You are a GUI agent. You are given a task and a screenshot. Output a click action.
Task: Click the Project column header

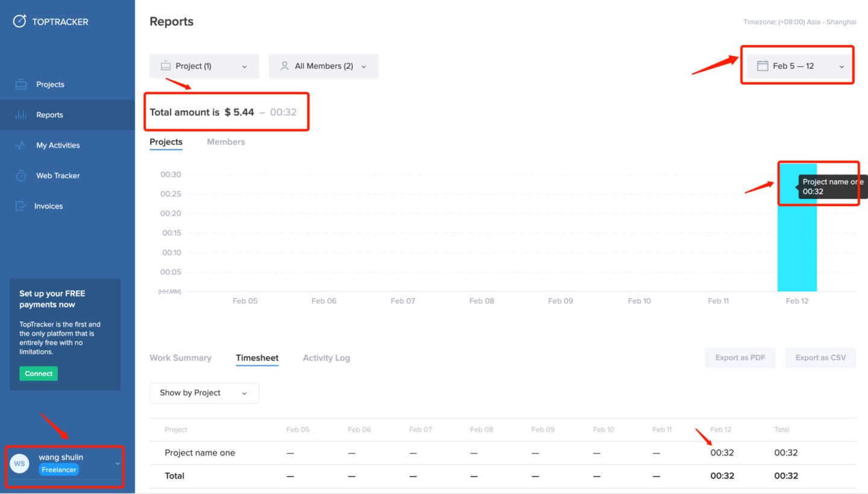(x=176, y=430)
